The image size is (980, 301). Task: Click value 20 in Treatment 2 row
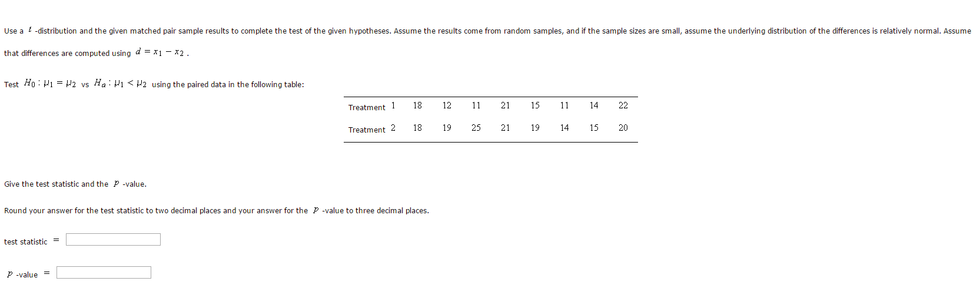coord(623,128)
